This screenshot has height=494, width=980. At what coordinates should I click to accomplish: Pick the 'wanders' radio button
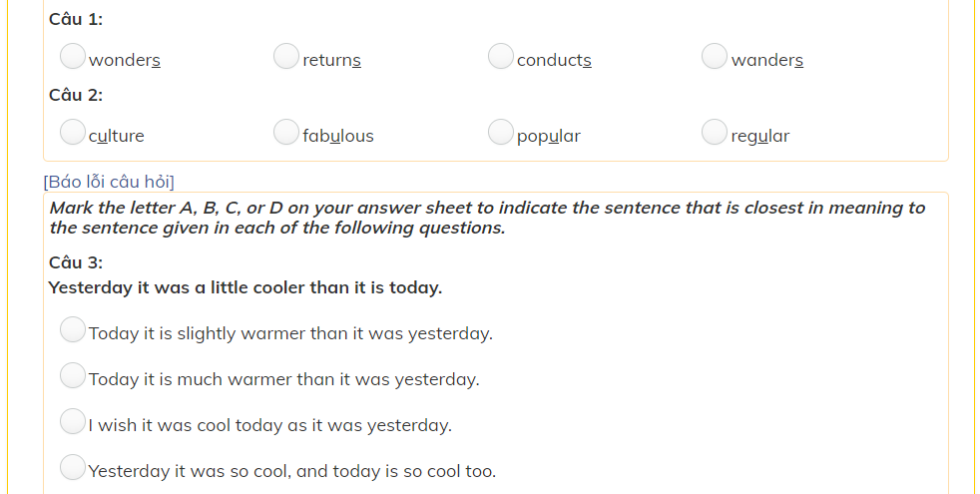[715, 57]
